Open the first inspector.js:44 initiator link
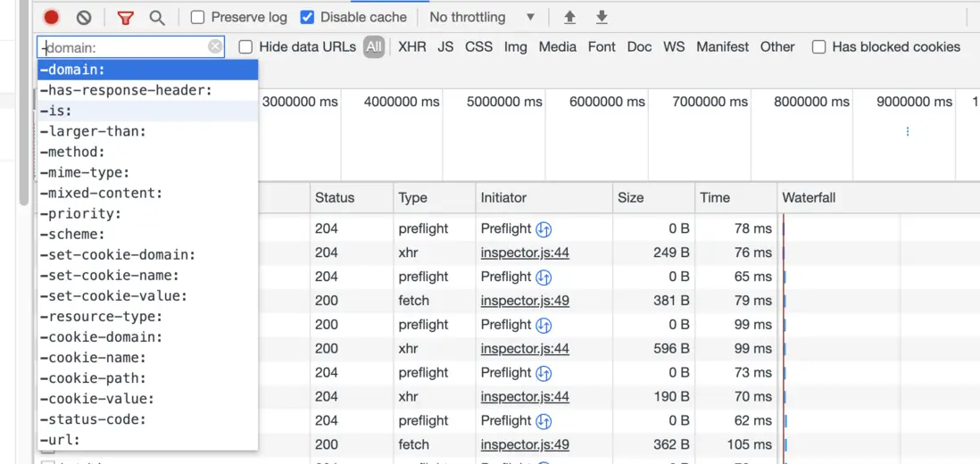Screen dimensions: 980x464 pyautogui.click(x=525, y=253)
